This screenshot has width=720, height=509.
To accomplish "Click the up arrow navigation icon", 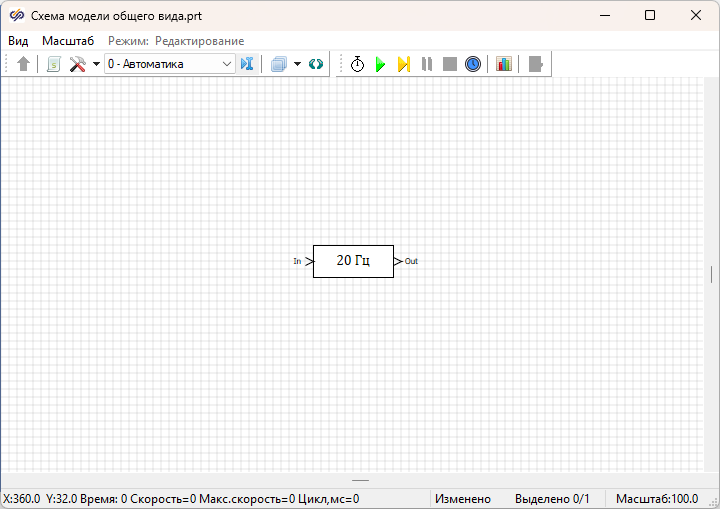I will coord(24,64).
